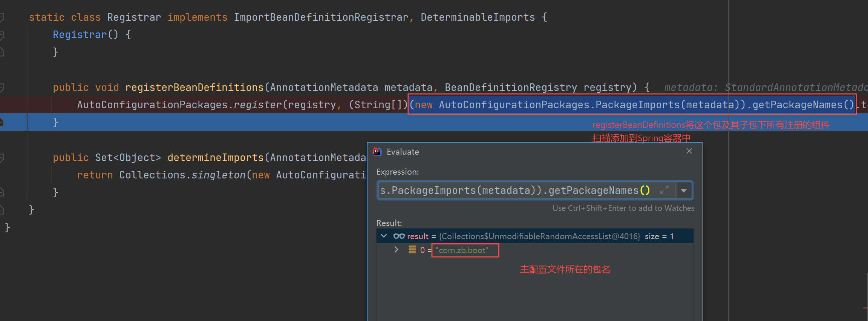
Task: Expand the element 0 "com.zb.boot" node
Action: pyautogui.click(x=396, y=250)
